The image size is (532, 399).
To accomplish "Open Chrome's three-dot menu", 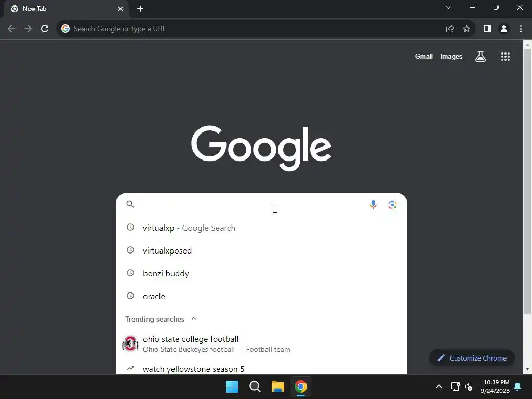I will [x=521, y=29].
